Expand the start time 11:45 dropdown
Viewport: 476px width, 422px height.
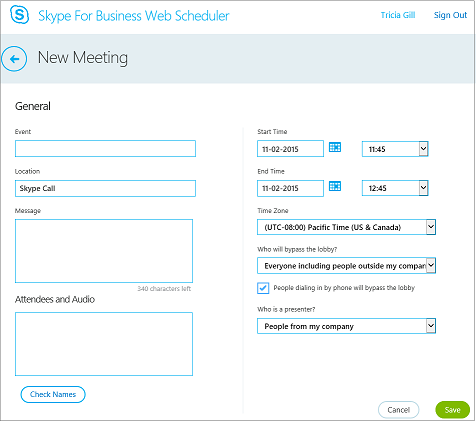(x=395, y=149)
